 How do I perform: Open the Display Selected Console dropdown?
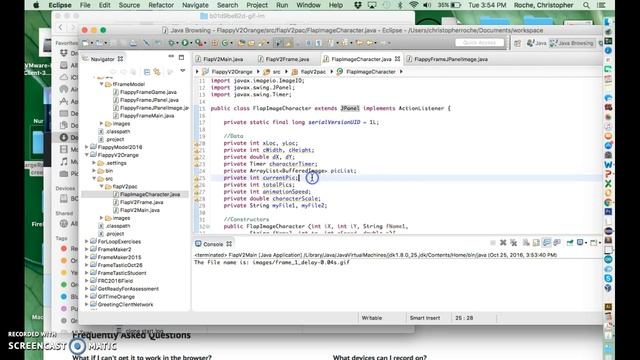pyautogui.click(x=586, y=243)
